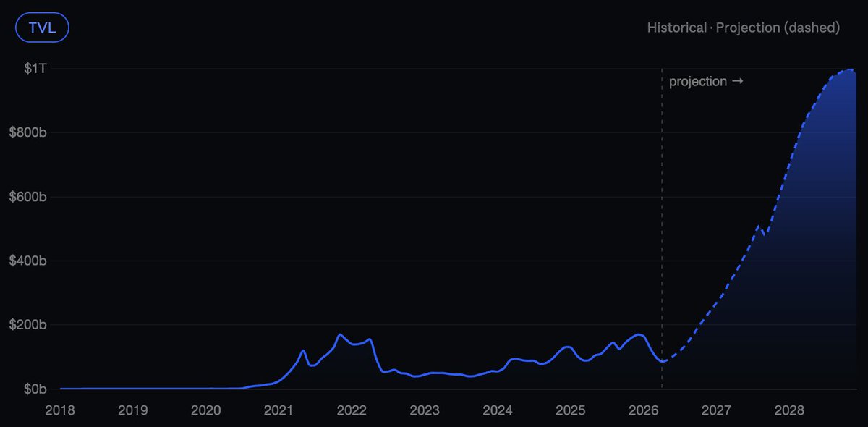Click the 2027 x-axis label
Screen dimensions: 868x427
(x=717, y=410)
